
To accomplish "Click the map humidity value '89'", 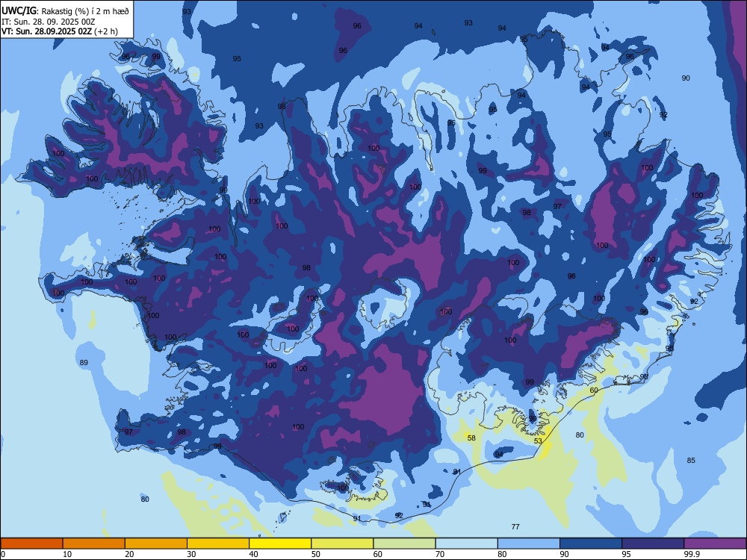I will tap(84, 363).
